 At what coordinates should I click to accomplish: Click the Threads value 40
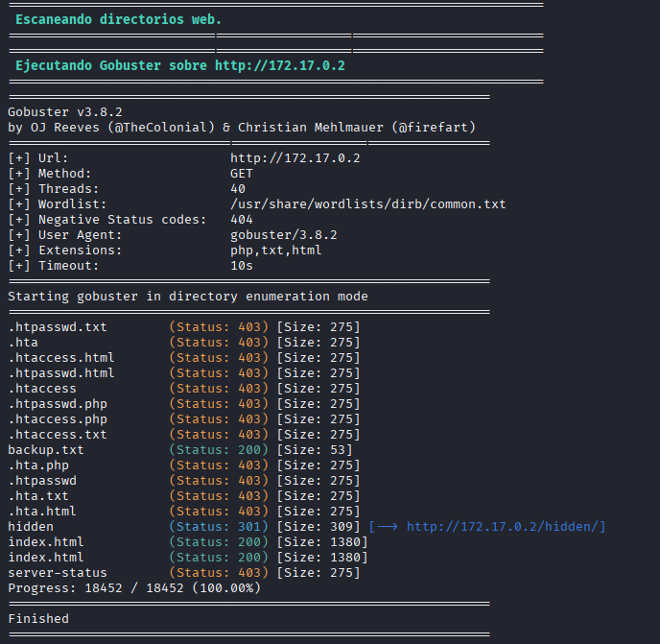pyautogui.click(x=238, y=189)
